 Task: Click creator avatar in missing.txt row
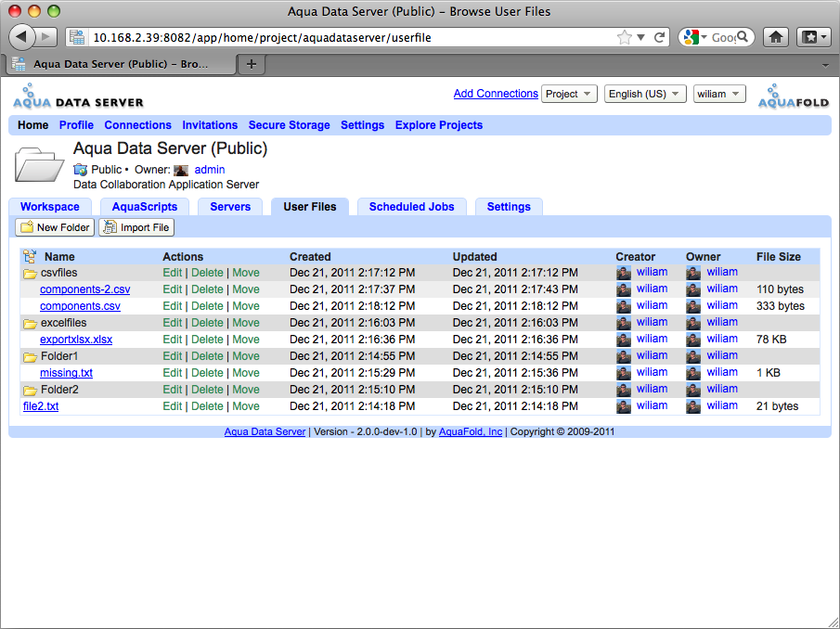coord(624,373)
